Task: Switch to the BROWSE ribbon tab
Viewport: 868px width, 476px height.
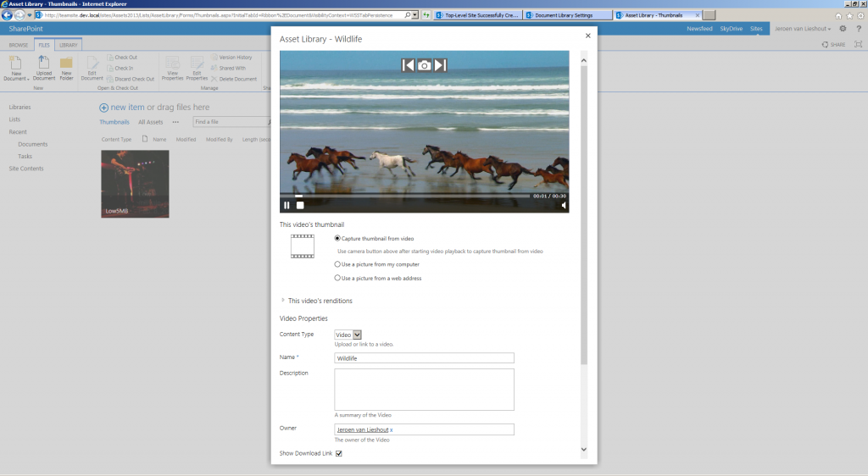Action: click(x=19, y=45)
